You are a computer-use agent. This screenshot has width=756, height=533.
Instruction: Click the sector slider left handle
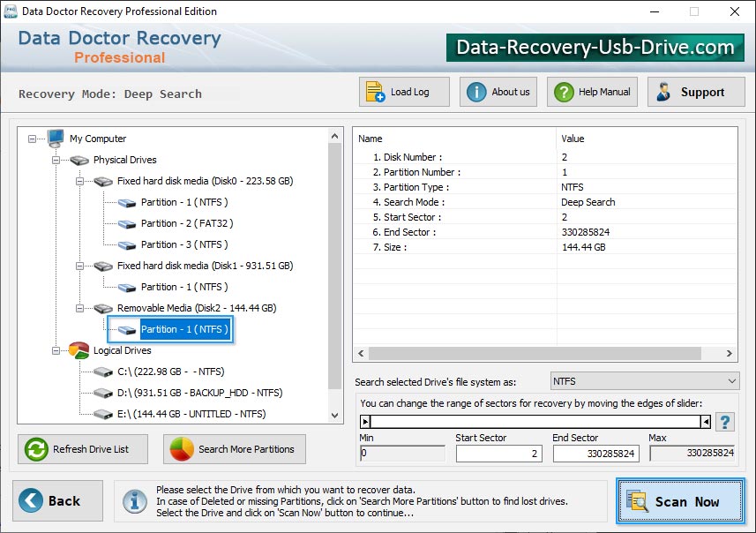(x=365, y=422)
